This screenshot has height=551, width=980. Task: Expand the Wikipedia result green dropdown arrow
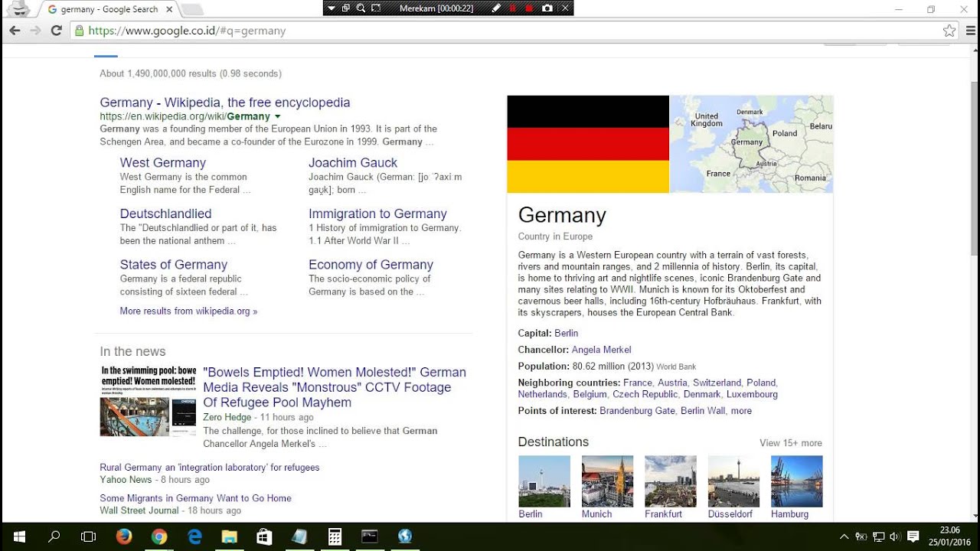click(277, 117)
